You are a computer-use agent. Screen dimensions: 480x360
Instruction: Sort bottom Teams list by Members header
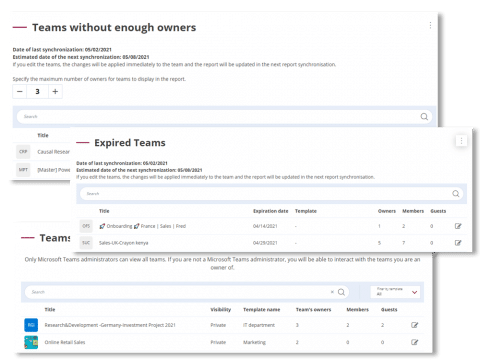357,310
